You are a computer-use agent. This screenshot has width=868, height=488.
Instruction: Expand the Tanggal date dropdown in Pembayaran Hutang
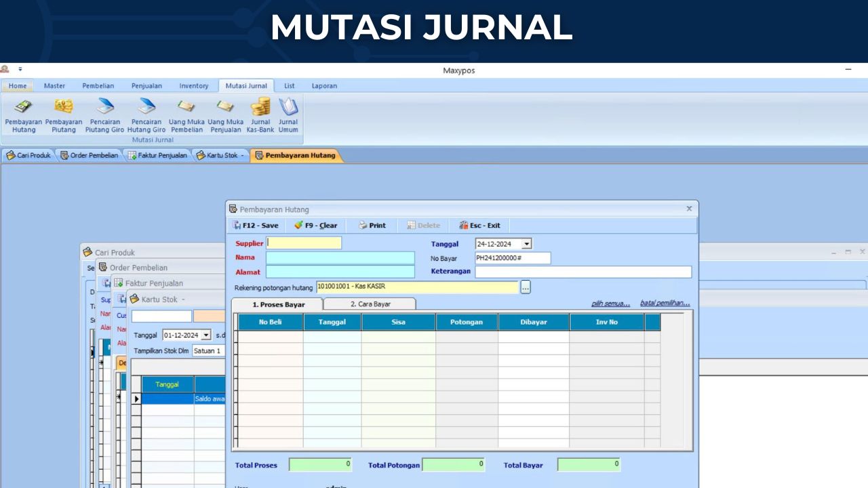point(526,244)
